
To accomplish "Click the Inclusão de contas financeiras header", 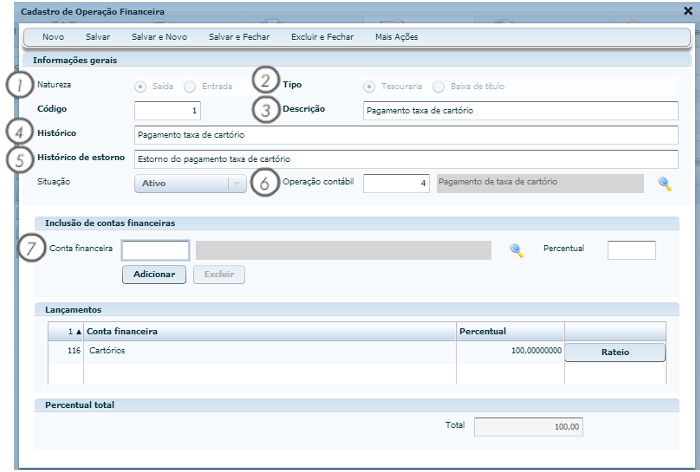I will 357,223.
